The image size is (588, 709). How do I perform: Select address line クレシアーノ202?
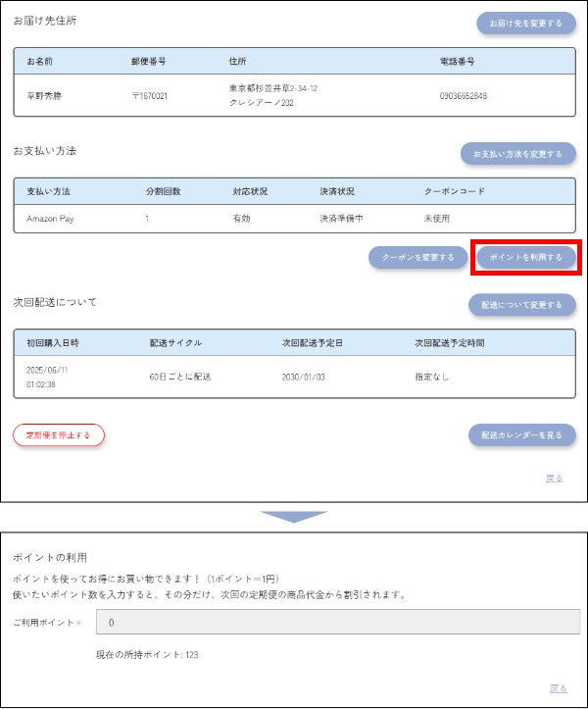pyautogui.click(x=262, y=103)
